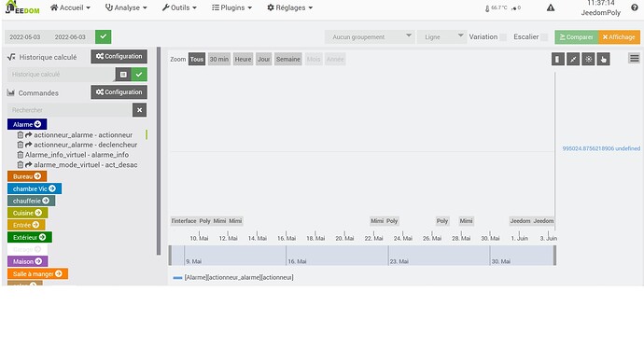Click the list icon next to Historique calculé field
Screen dimensions: 644x362
tap(123, 75)
